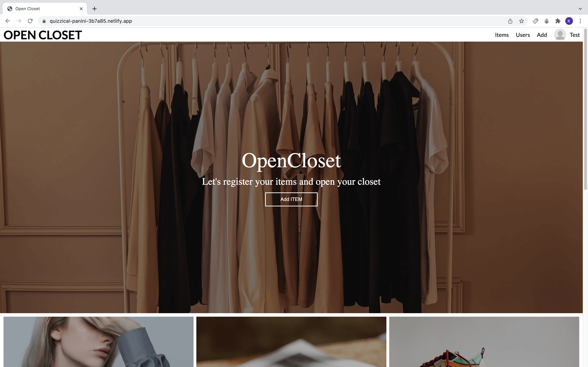Click the Tampermonkey-style extension icon

coord(547,21)
